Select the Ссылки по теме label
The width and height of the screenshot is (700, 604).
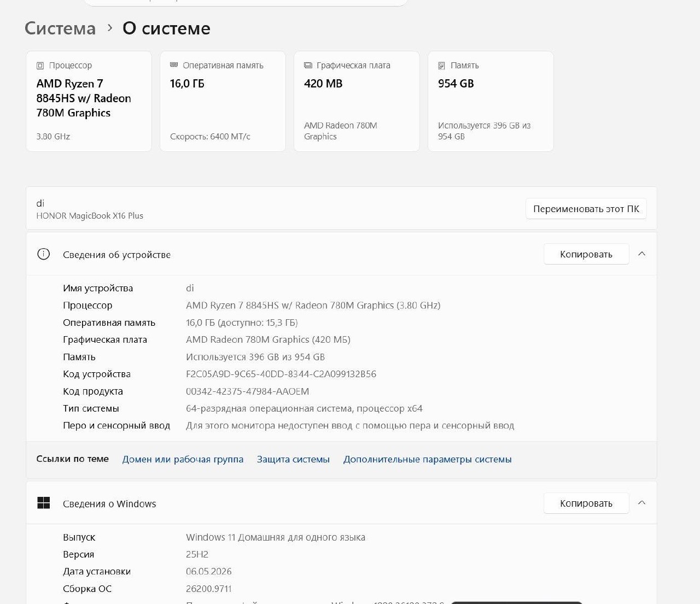tap(72, 459)
